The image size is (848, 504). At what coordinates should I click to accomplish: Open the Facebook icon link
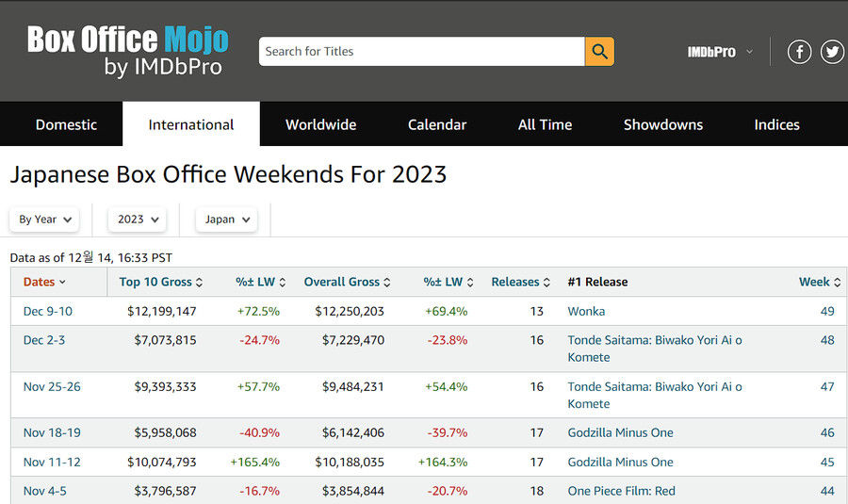coord(799,52)
